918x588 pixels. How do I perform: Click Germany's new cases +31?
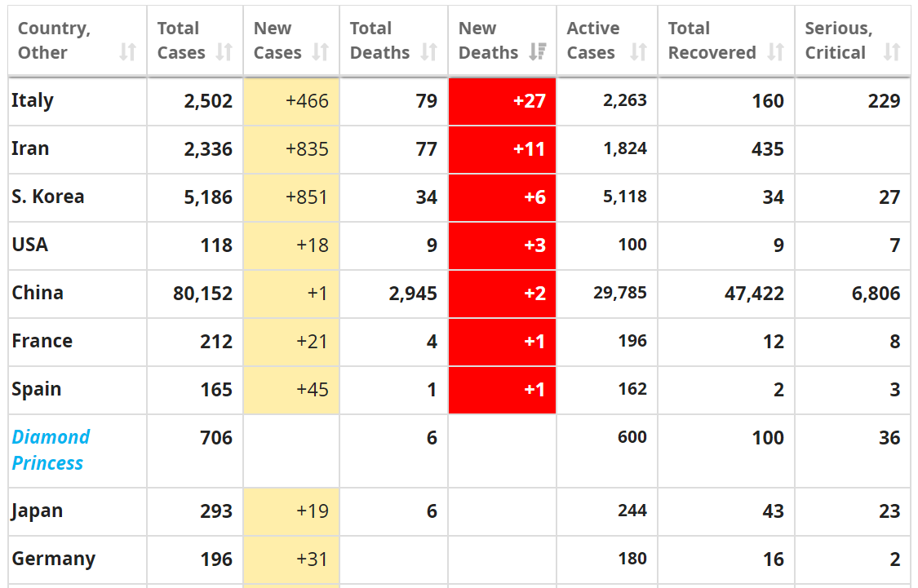312,559
